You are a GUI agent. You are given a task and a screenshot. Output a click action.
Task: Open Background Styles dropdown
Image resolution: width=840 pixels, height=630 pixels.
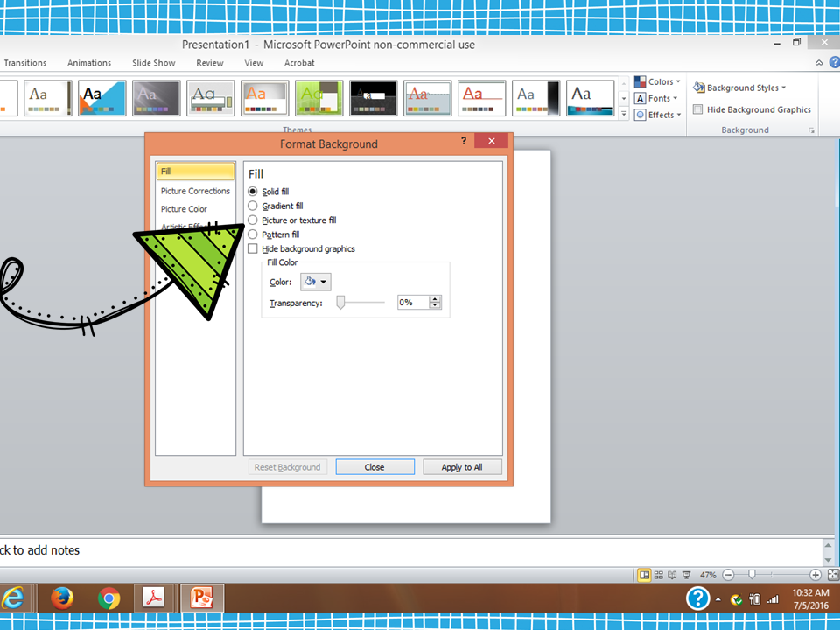739,87
